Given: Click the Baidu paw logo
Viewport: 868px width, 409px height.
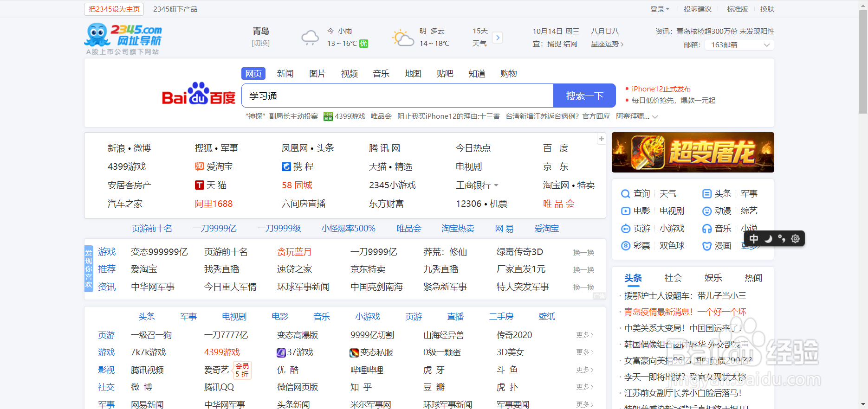Looking at the screenshot, I should (198, 93).
